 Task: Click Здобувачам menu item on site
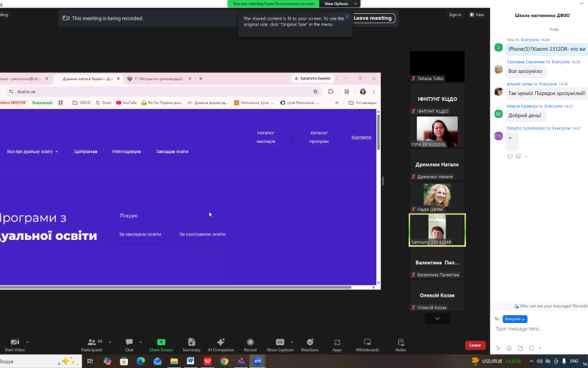[85, 152]
